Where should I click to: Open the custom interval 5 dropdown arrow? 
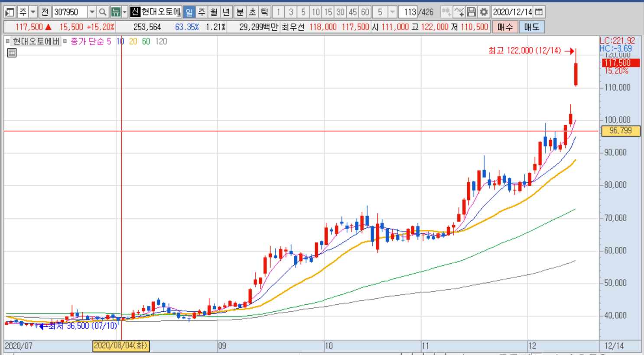click(392, 12)
